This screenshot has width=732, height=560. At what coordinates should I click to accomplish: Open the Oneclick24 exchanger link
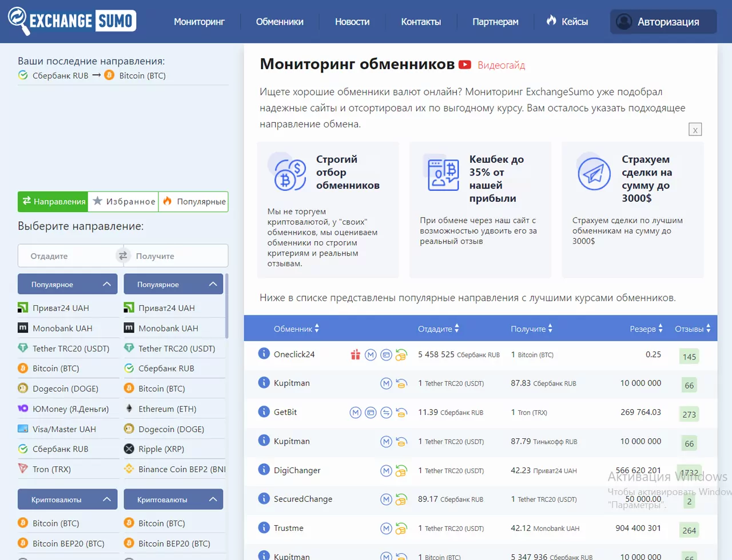[x=294, y=354]
